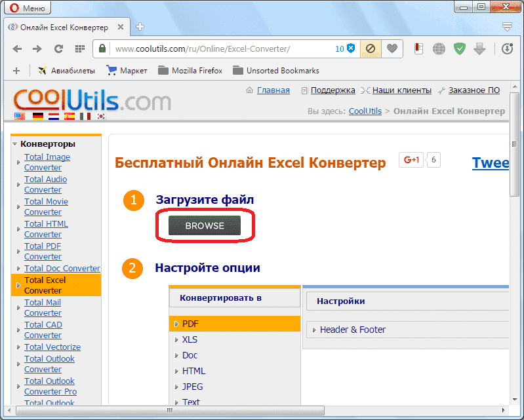Open Total CAD Converter link
The width and height of the screenshot is (524, 420).
43,330
